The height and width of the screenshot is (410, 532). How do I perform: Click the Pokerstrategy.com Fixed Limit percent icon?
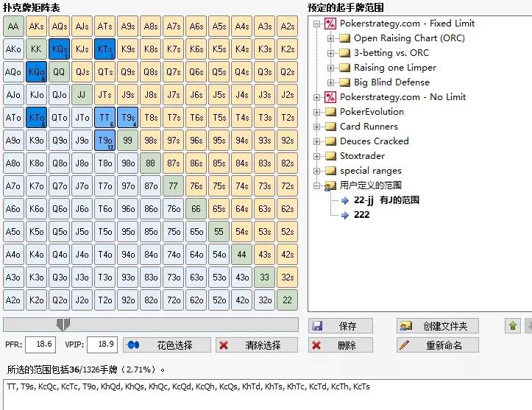tap(330, 24)
